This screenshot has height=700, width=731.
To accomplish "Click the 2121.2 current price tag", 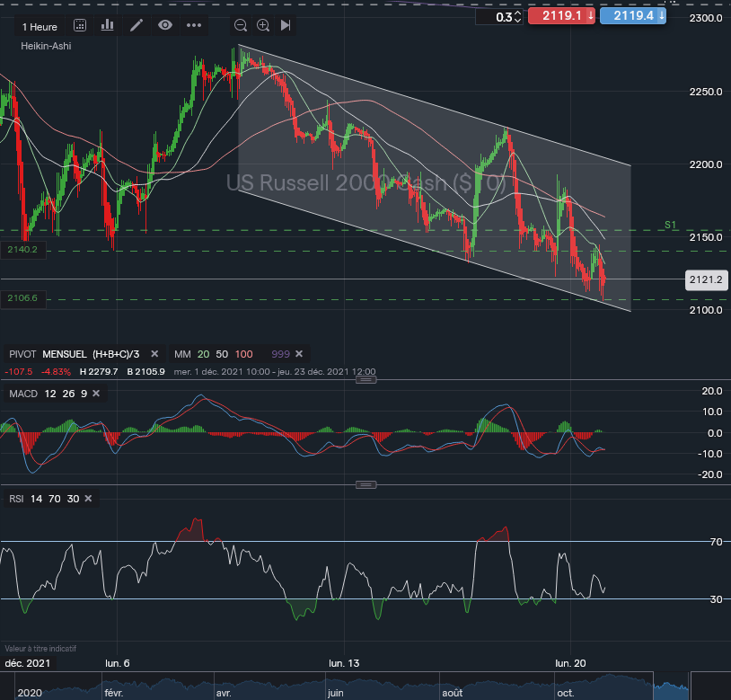I will [x=706, y=279].
